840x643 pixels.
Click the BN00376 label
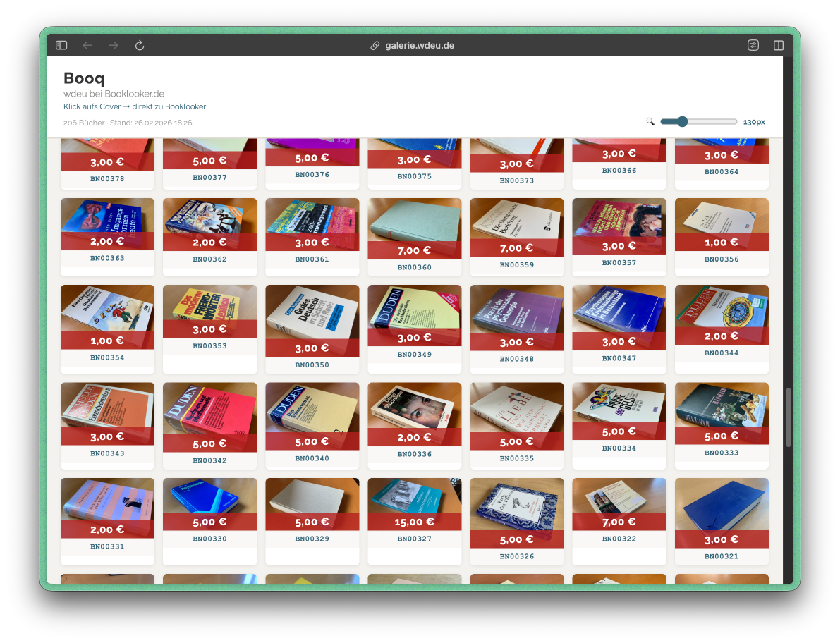(312, 175)
